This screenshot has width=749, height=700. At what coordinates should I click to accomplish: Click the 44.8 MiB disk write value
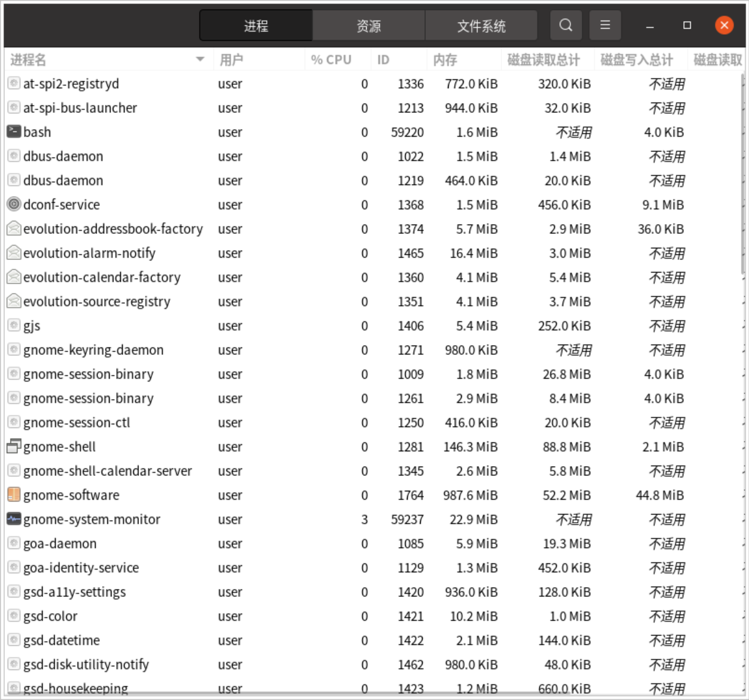[x=660, y=495]
